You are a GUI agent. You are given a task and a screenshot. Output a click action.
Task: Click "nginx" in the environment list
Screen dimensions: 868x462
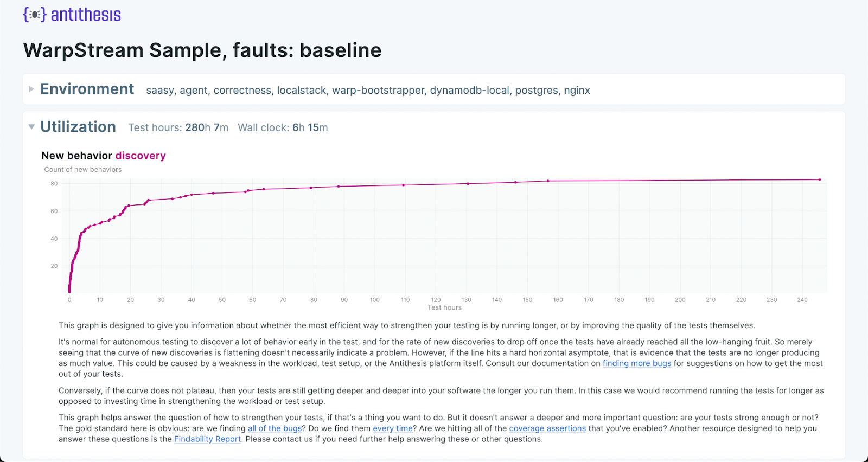point(578,91)
